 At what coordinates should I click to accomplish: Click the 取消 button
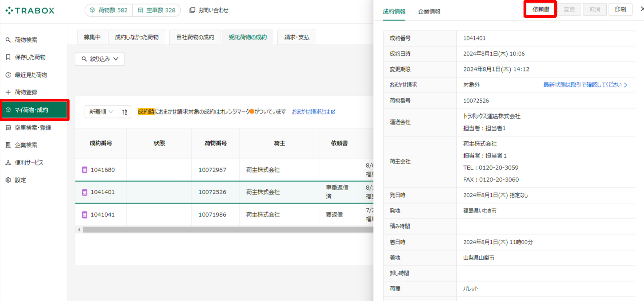[x=595, y=9]
